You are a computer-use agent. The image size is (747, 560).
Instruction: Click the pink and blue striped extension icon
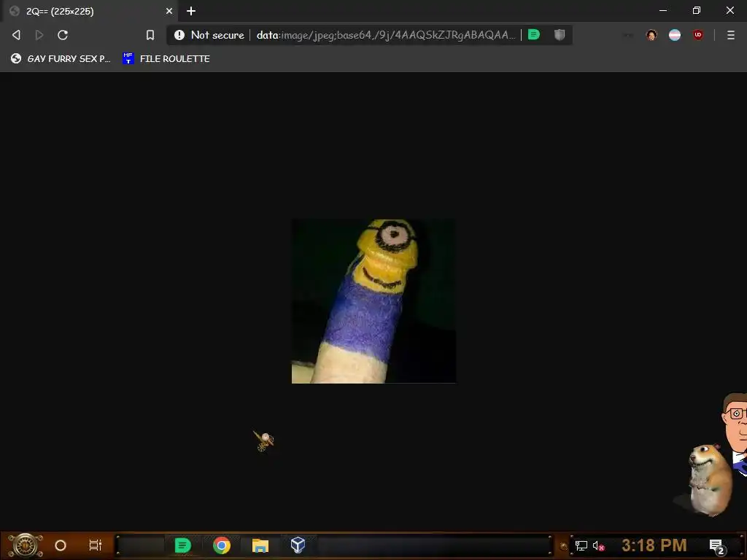coord(675,35)
